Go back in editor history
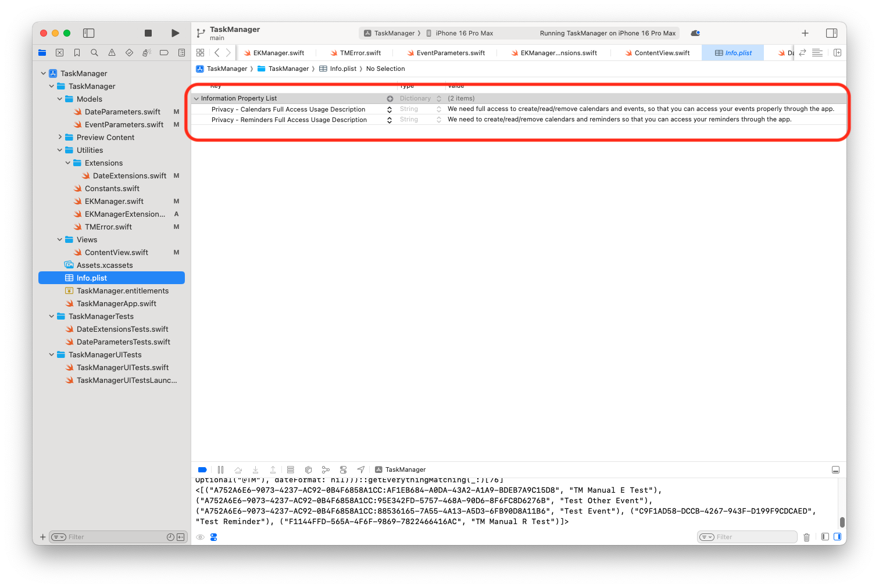The height and width of the screenshot is (588, 879). point(217,52)
